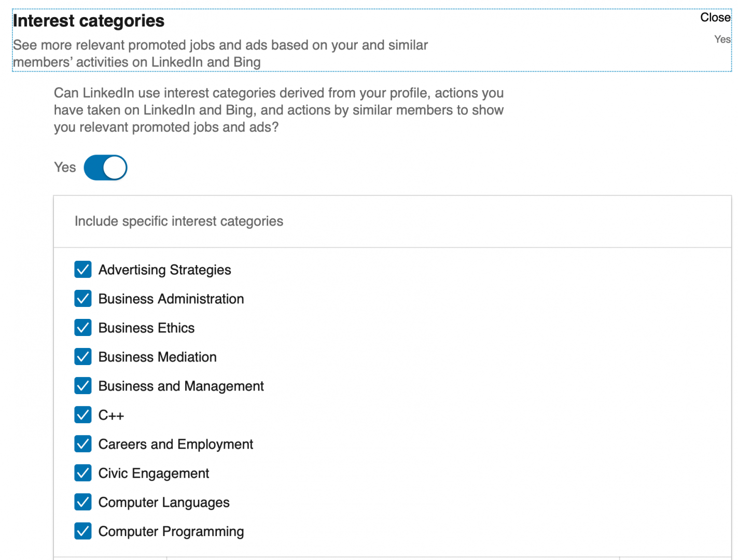Untick Careers and Employment checkbox

[x=83, y=444]
